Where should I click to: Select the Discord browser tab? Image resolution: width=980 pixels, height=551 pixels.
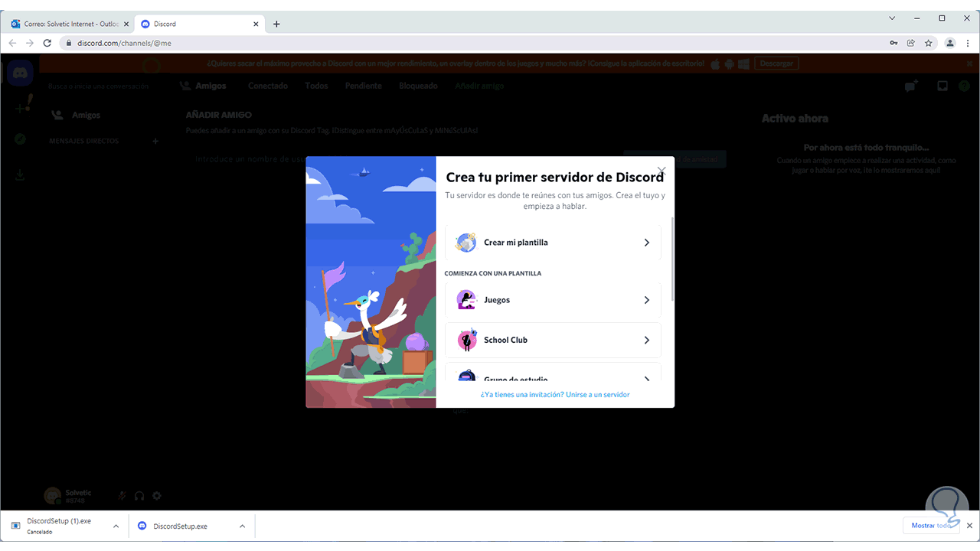pyautogui.click(x=199, y=24)
